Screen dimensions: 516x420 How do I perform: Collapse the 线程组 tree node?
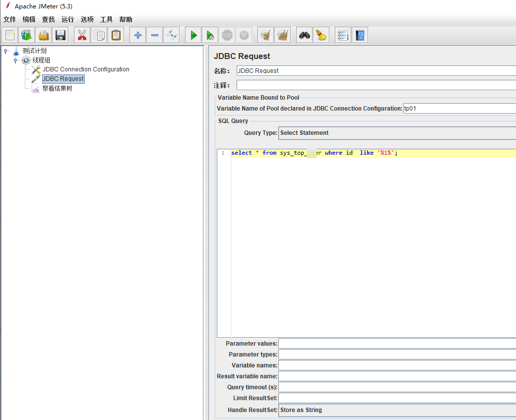click(15, 60)
